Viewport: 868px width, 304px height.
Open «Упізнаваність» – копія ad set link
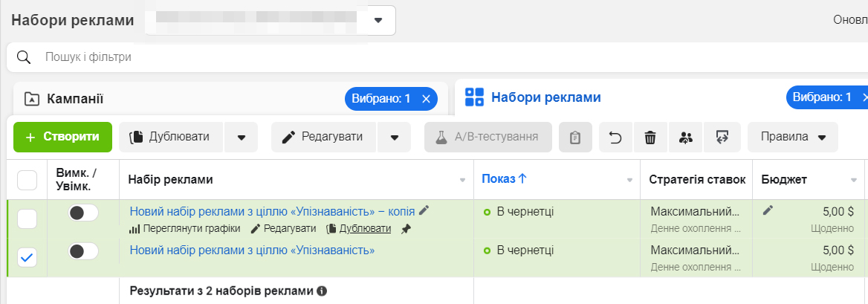tap(272, 211)
